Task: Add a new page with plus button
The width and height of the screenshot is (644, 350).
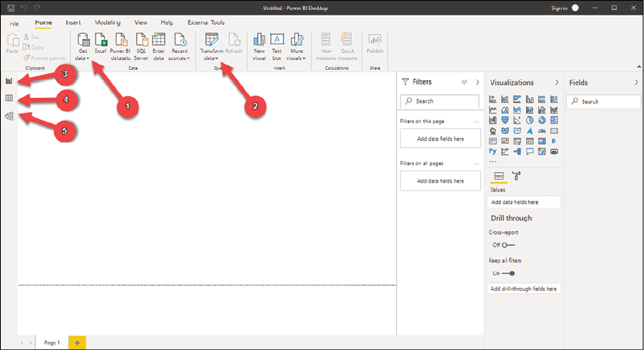Action: (x=77, y=342)
